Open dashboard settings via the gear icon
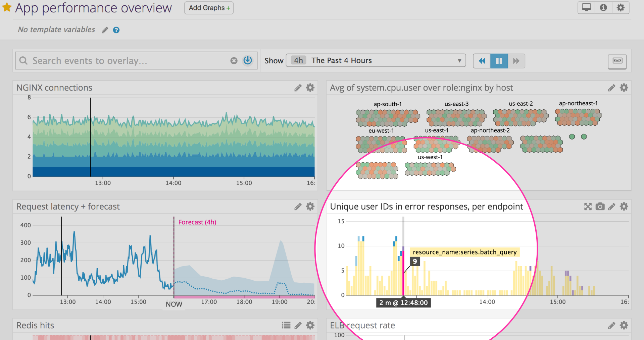 [621, 7]
